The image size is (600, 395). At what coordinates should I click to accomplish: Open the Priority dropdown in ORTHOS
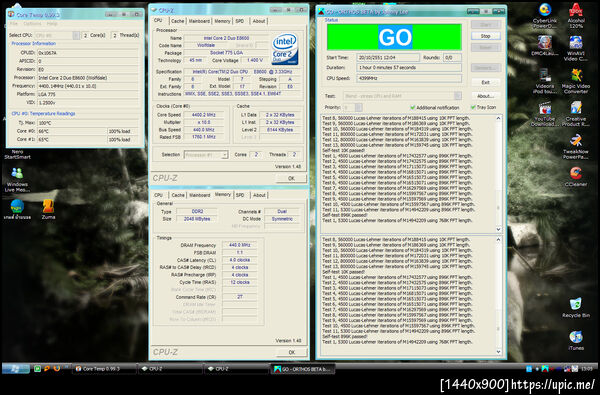click(x=352, y=108)
